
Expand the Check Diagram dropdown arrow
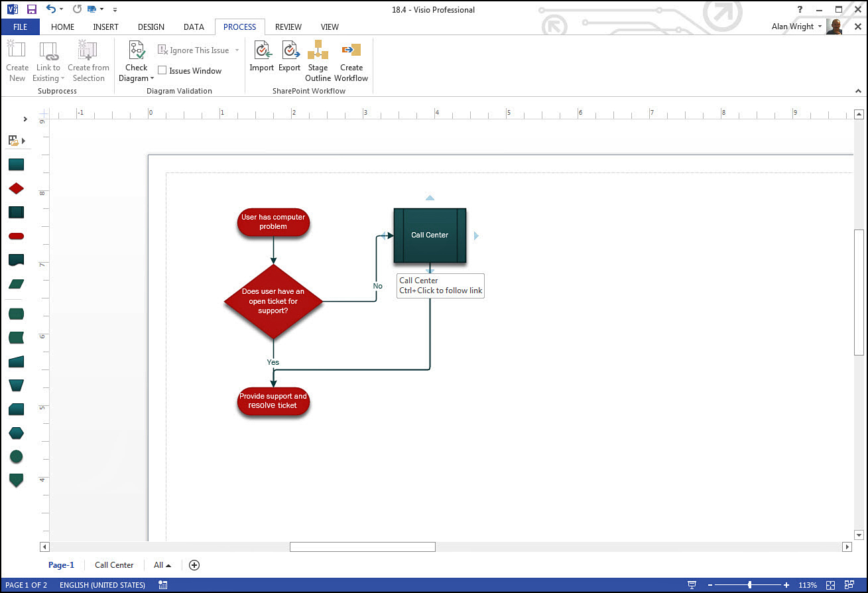point(153,79)
